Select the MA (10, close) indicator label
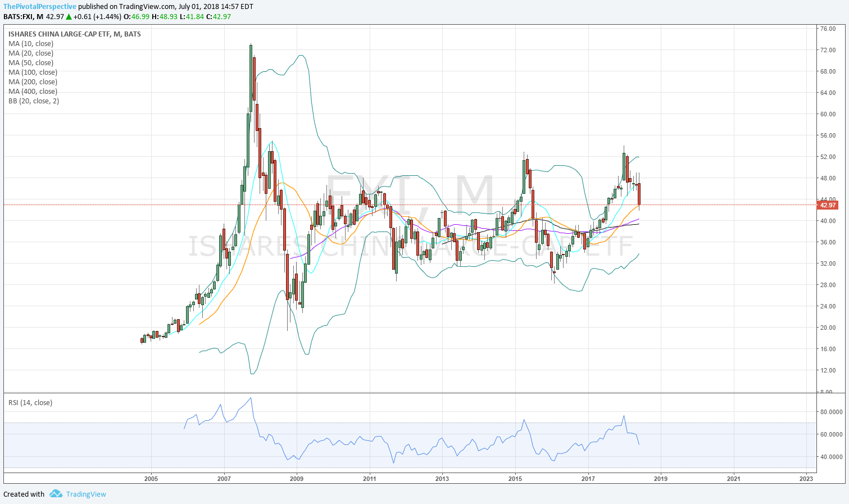The width and height of the screenshot is (849, 504). [31, 44]
